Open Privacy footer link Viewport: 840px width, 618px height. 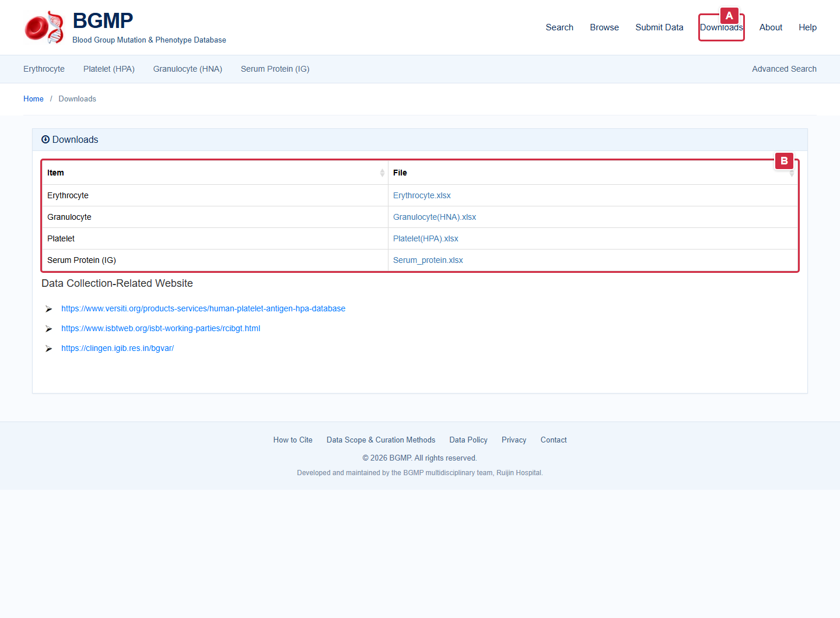(514, 440)
